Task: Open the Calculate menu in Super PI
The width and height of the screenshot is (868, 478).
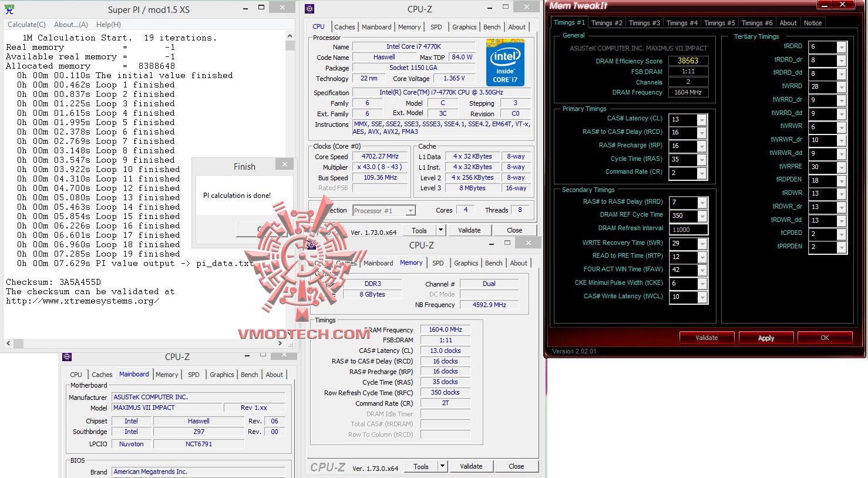Action: coord(26,25)
